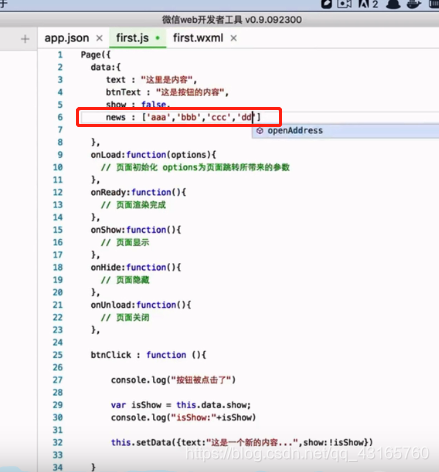Viewport: 439px width, 472px height.
Task: Click the 'onLoad:function(options){' line
Action: (153, 155)
